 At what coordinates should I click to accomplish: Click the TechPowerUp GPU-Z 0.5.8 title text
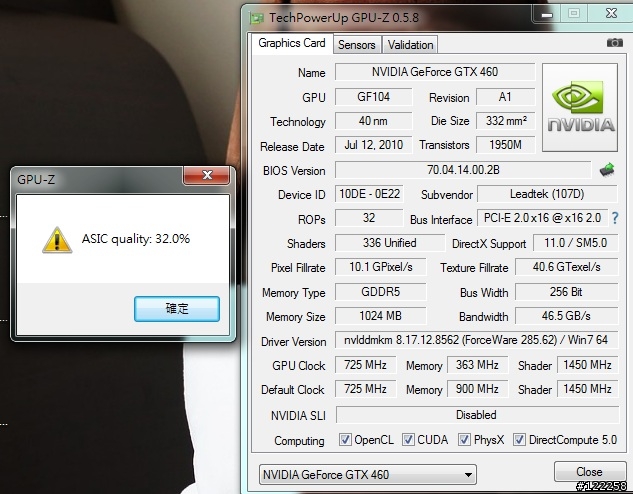[344, 18]
